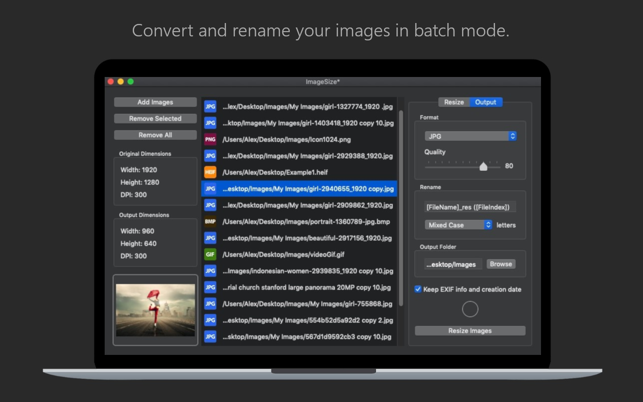This screenshot has width=643, height=402.
Task: Select the Icon1024.png file row
Action: 299,139
